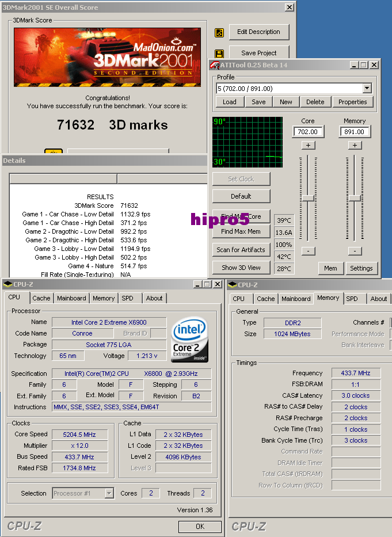This screenshot has width=392, height=537.
Task: Open About tab in left CPU-Z
Action: click(x=154, y=298)
